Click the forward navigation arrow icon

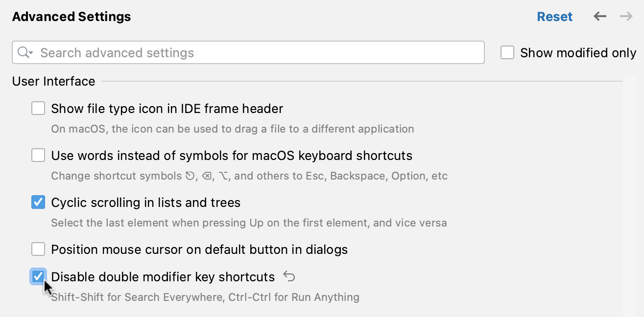coord(626,16)
